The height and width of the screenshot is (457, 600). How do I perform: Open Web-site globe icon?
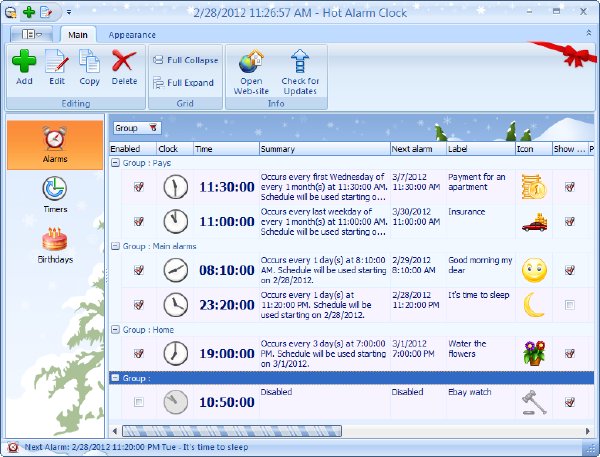tap(251, 61)
